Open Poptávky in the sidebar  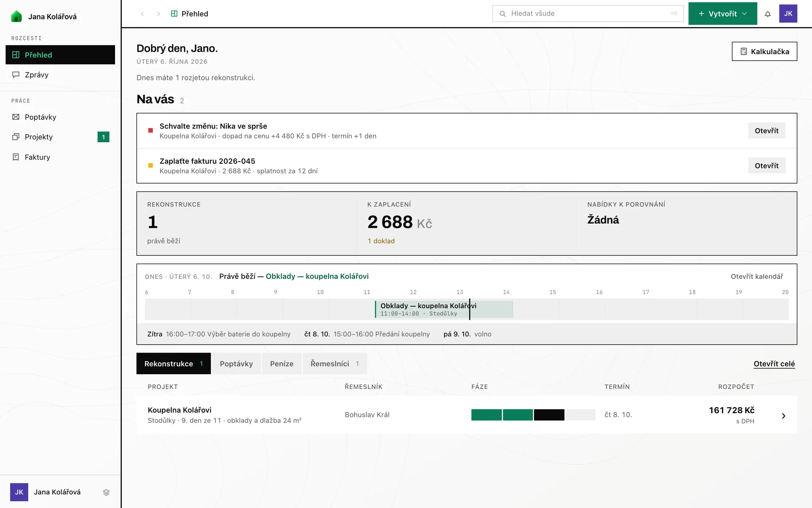tap(60, 117)
